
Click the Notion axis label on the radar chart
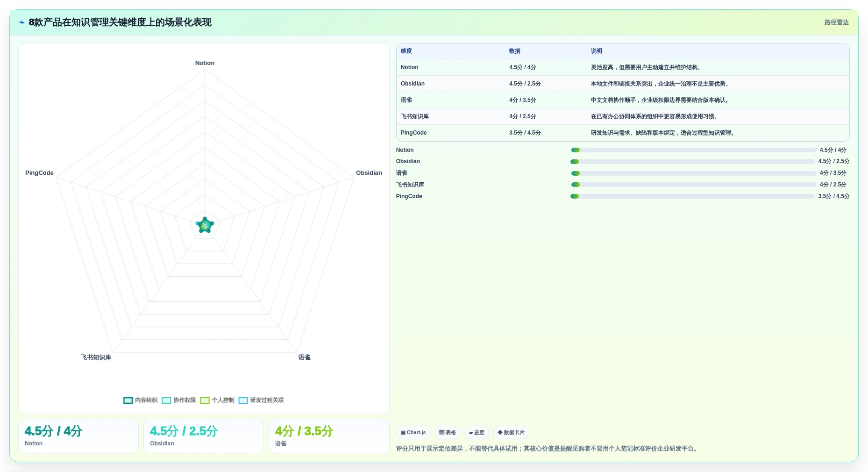coord(205,63)
